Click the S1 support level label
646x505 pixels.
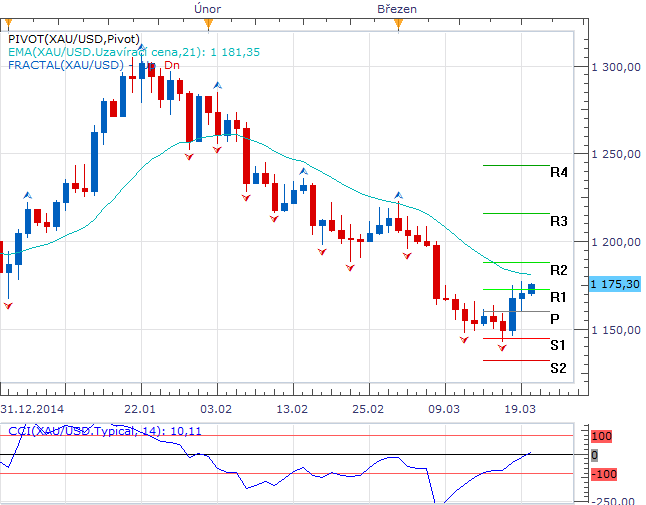[558, 345]
